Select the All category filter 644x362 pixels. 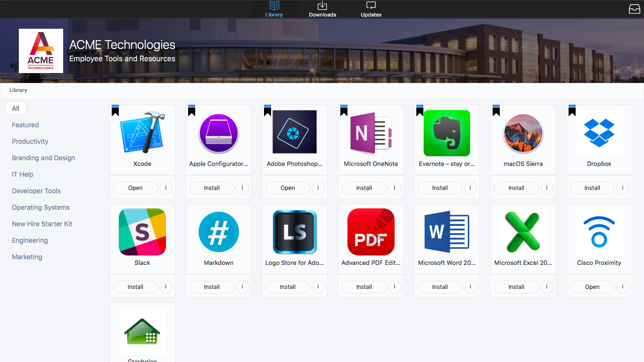16,108
